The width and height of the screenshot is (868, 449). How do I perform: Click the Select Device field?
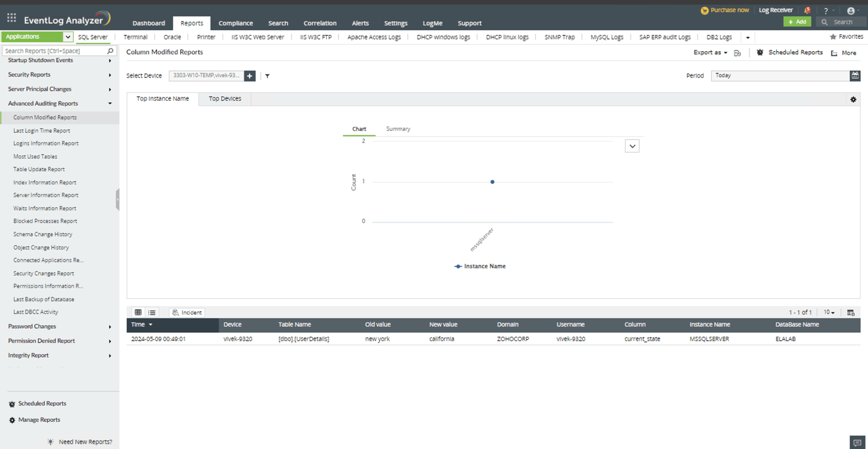(x=207, y=76)
